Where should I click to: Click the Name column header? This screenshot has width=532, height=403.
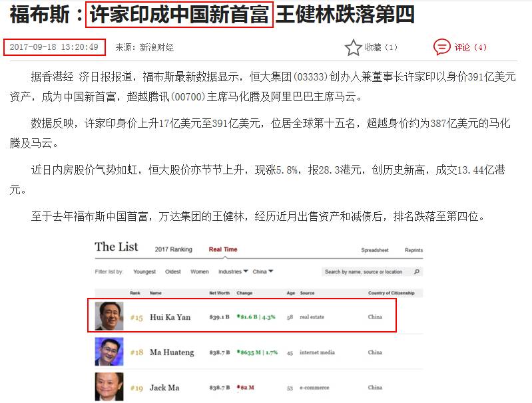point(155,293)
